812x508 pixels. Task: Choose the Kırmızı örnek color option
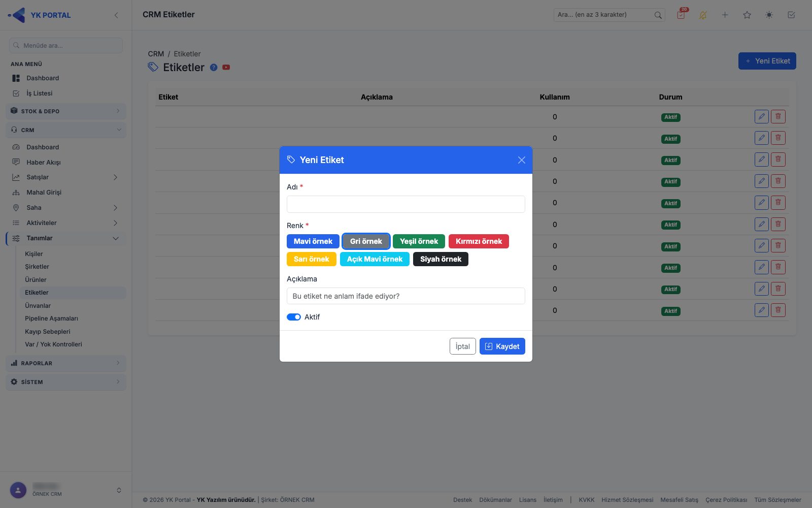(479, 241)
